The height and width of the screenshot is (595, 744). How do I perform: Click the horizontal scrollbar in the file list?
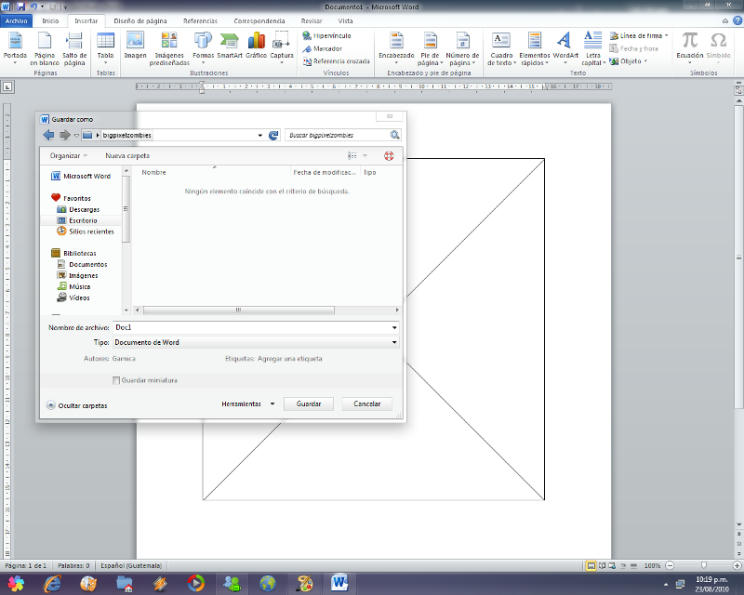(x=238, y=310)
